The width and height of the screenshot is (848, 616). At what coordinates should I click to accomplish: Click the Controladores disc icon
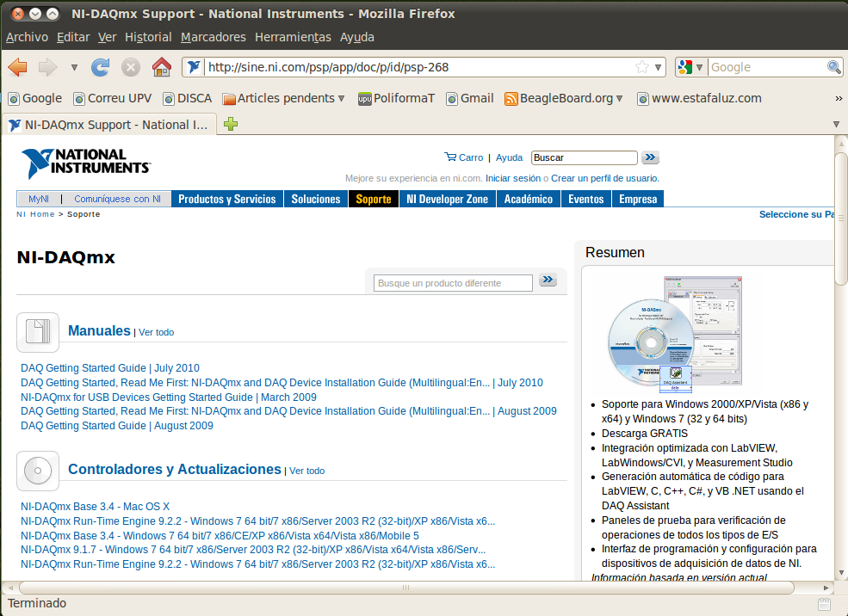point(38,471)
